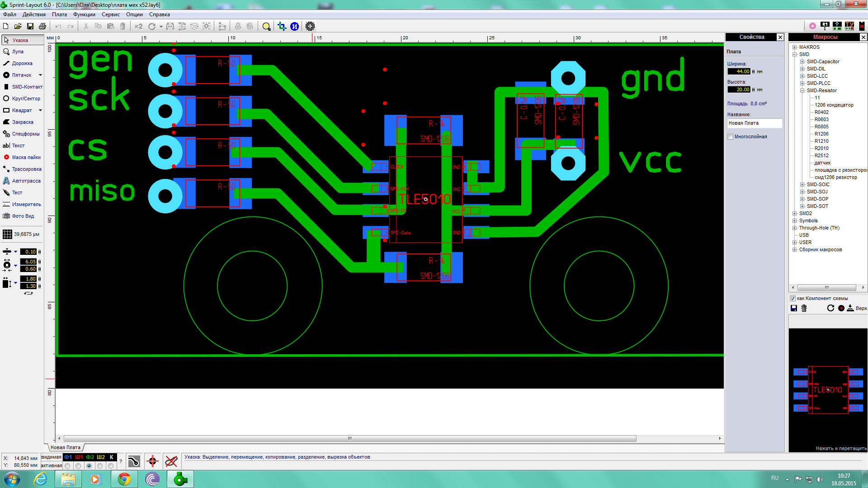The height and width of the screenshot is (488, 868).
Task: Collapse the SMD-Resistor tree node
Action: pos(802,90)
